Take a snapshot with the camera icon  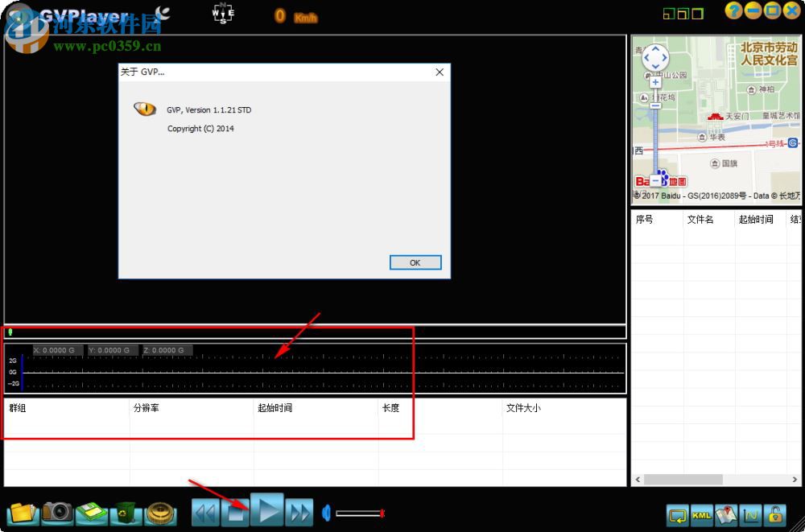55,513
